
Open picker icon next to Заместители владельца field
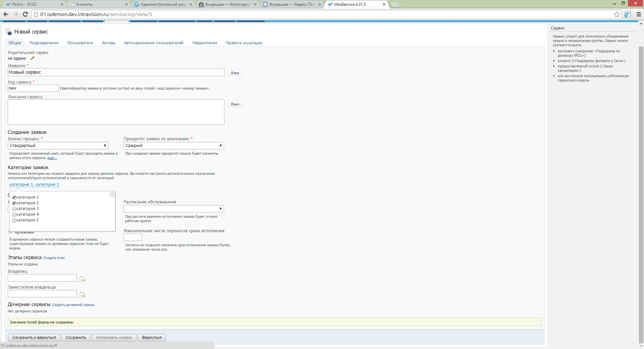point(82,294)
